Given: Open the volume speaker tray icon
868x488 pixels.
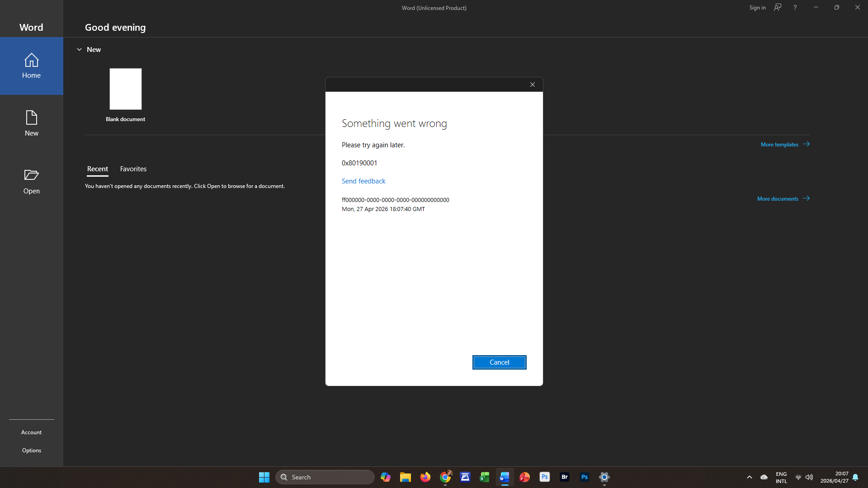Looking at the screenshot, I should point(809,477).
